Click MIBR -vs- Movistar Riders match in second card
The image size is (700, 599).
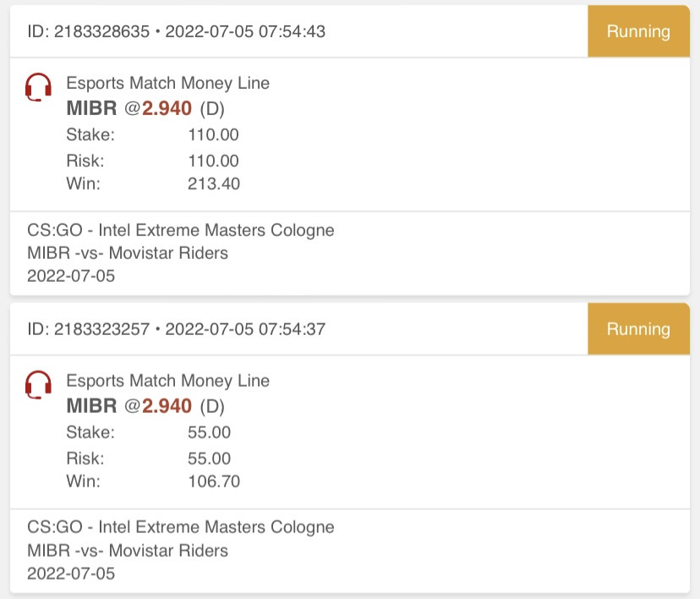pyautogui.click(x=128, y=550)
